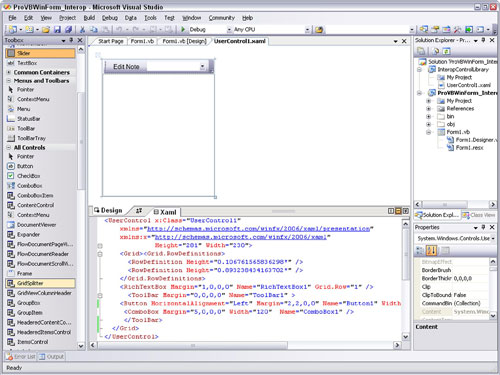The width and height of the screenshot is (500, 375).
Task: Open the Output panel
Action: 51,357
